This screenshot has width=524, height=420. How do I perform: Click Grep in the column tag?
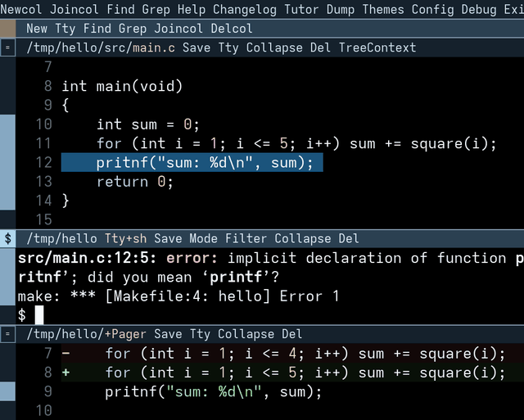tap(133, 29)
